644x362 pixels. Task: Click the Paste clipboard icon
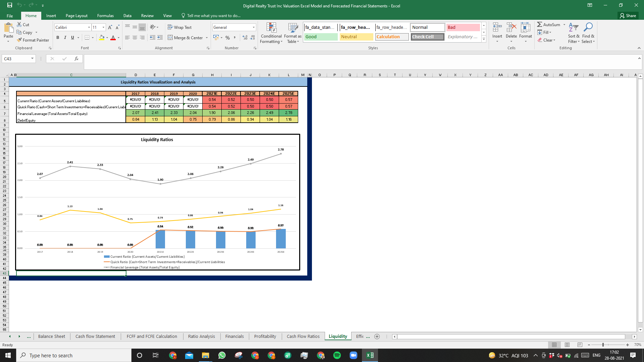[8, 28]
